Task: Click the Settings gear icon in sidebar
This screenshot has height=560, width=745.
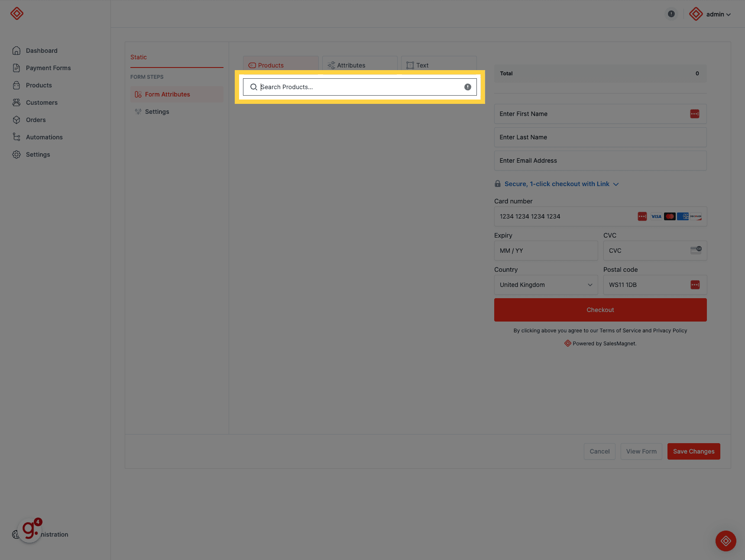Action: (x=16, y=154)
